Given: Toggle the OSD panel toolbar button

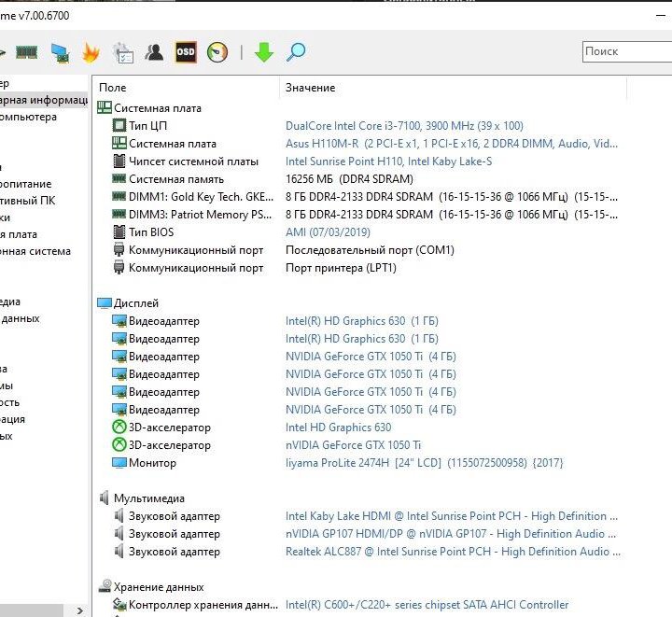Looking at the screenshot, I should [x=186, y=52].
